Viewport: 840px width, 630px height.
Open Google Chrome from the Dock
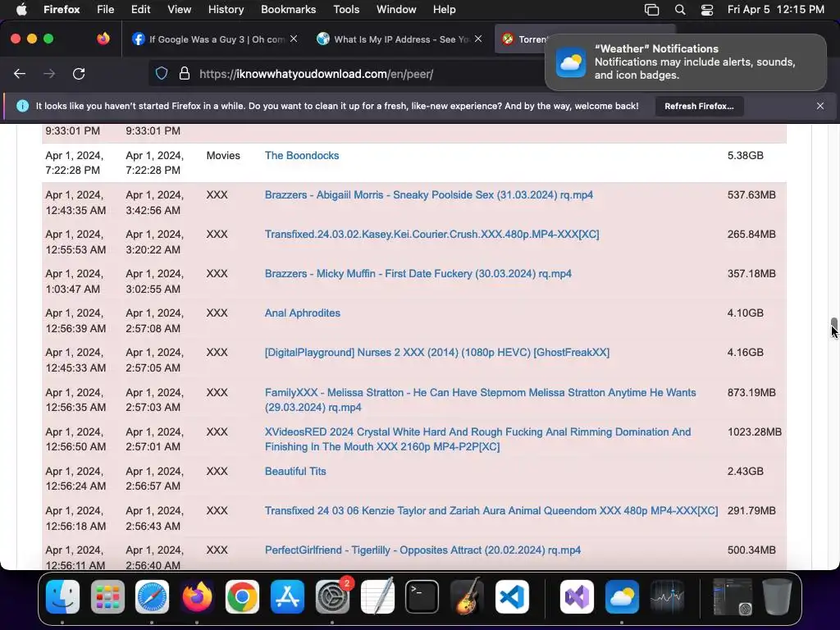[x=242, y=596]
